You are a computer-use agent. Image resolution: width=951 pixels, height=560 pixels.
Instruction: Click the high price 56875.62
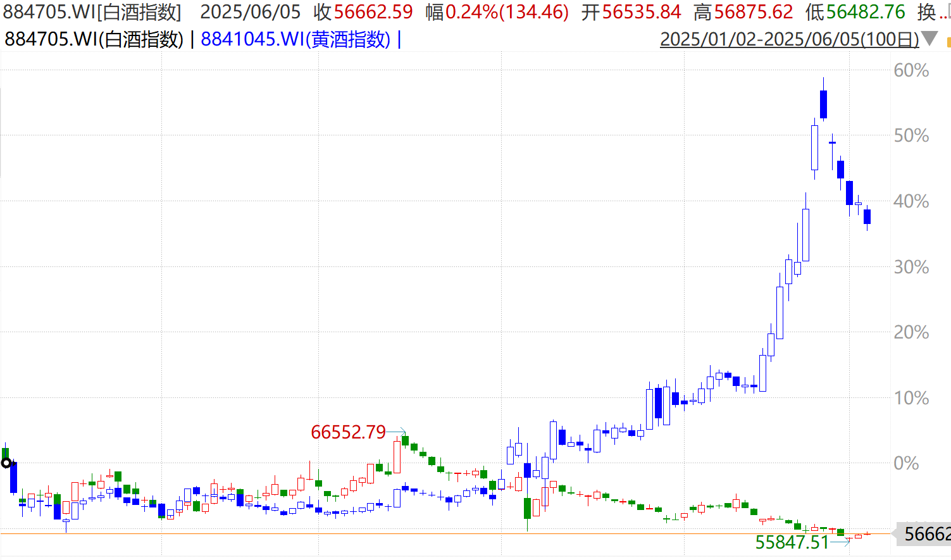[x=753, y=12]
